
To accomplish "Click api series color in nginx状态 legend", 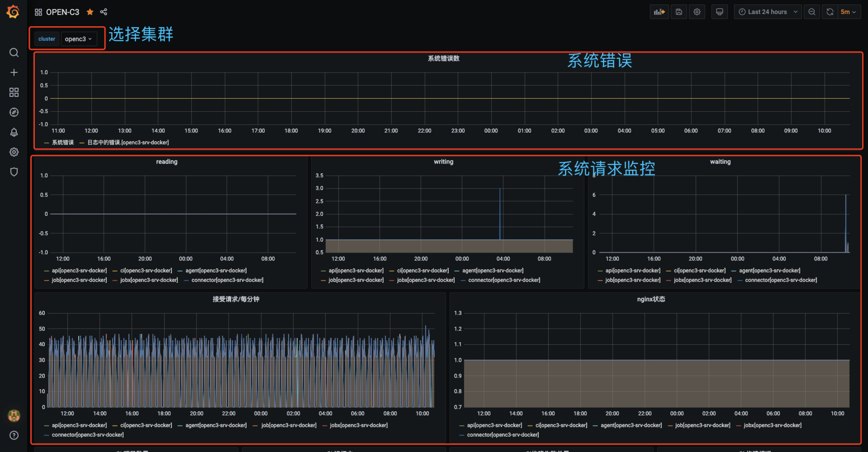I will (x=462, y=426).
